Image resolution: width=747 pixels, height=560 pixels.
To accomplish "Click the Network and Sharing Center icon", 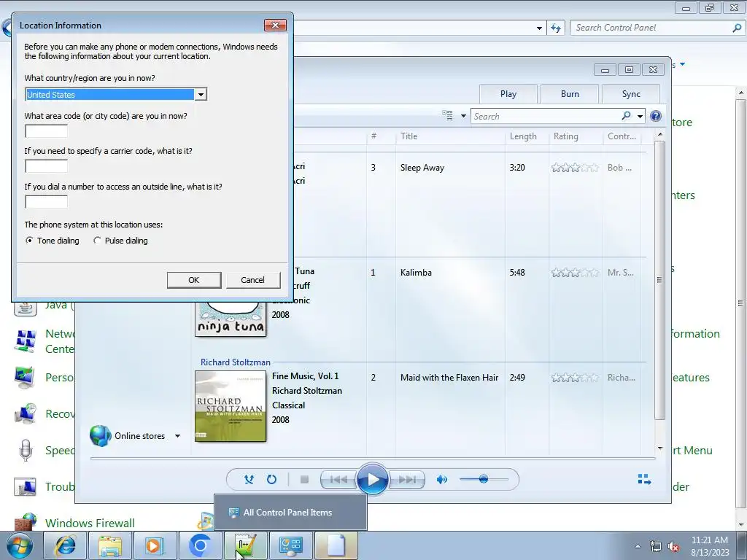I will (26, 341).
